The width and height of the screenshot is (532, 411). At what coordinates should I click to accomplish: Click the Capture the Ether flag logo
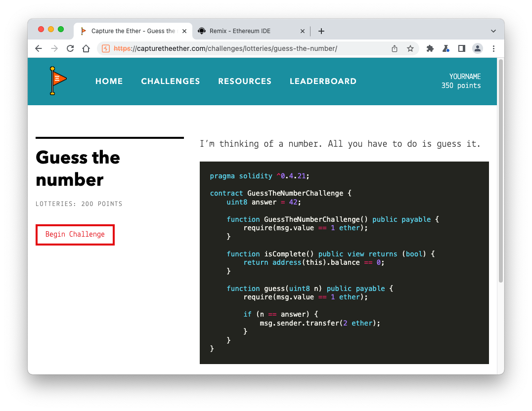coord(57,81)
